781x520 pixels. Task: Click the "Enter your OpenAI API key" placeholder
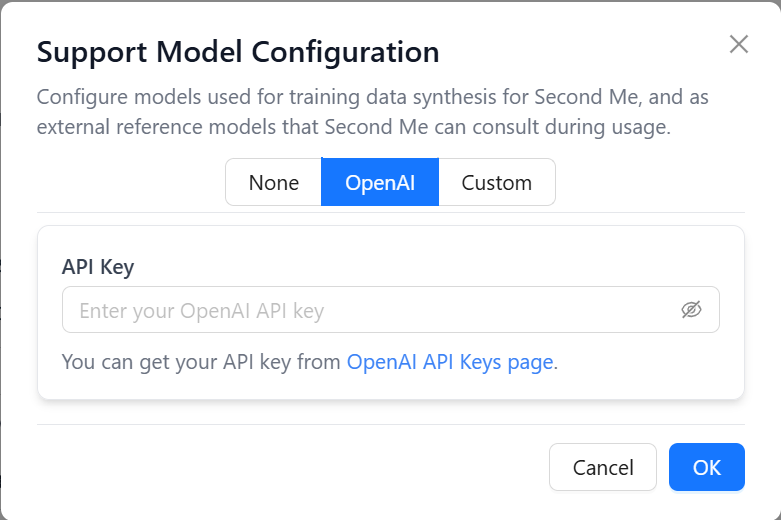click(202, 311)
